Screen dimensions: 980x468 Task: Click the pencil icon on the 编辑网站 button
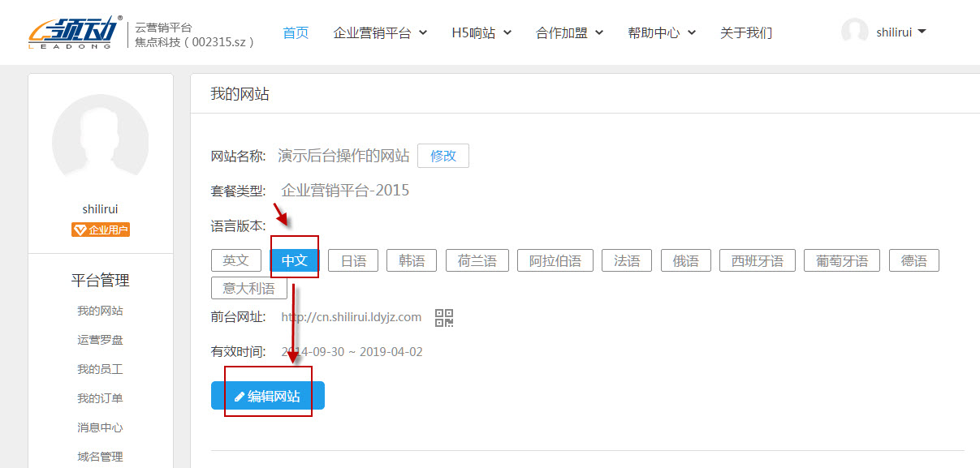pyautogui.click(x=238, y=395)
